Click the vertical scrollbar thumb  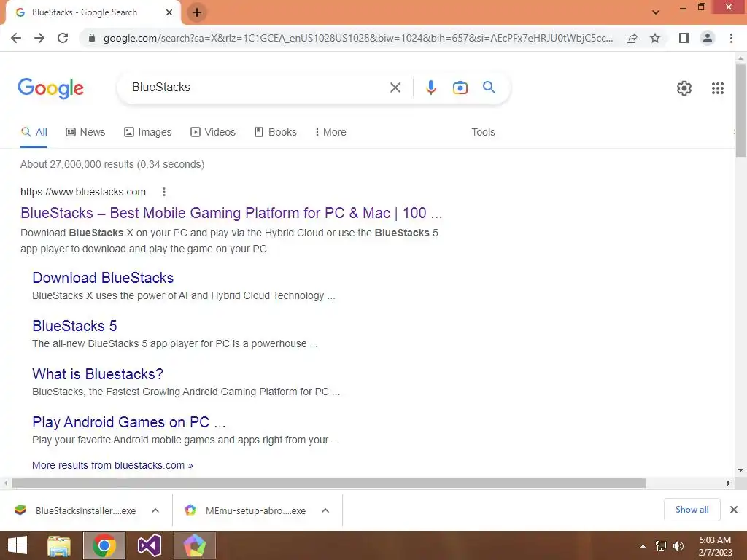tap(740, 111)
